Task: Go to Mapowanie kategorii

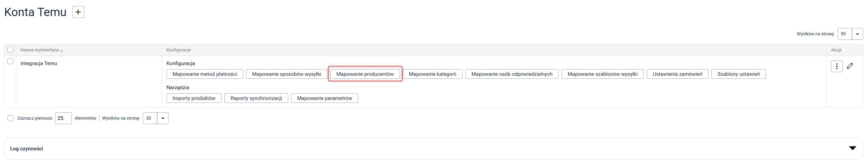Action: (432, 74)
